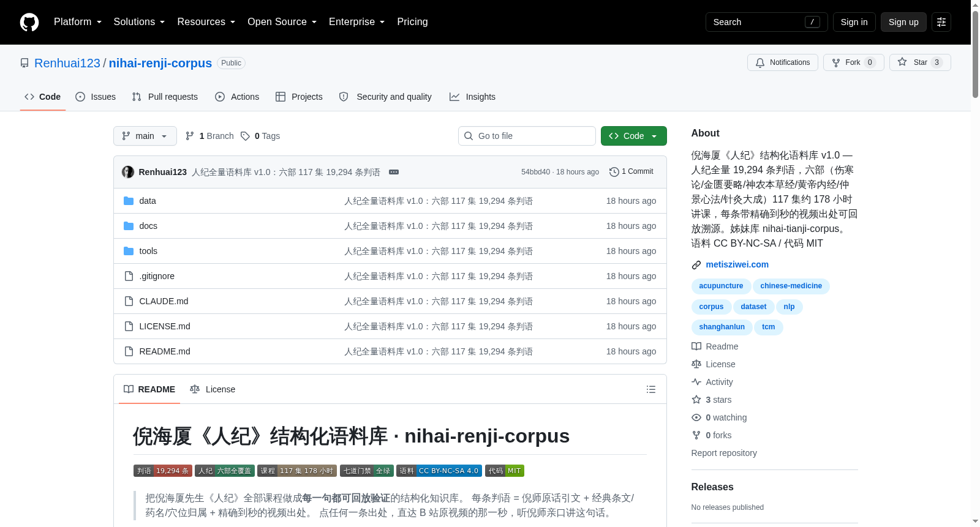Click the shanghanlun topic tag
This screenshot has height=527, width=980.
(722, 327)
